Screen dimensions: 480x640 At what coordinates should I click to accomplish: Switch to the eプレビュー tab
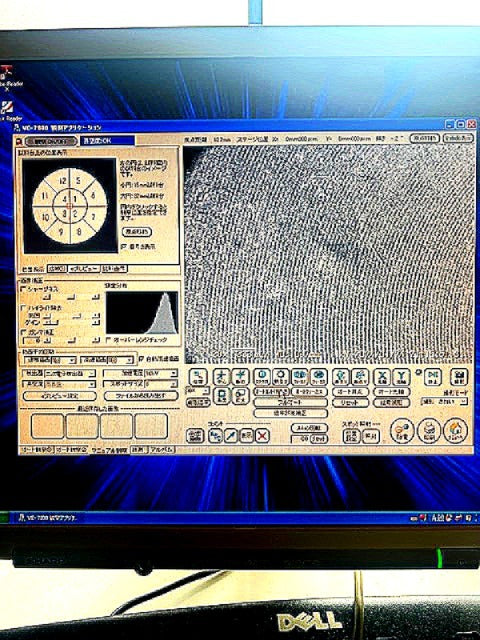(x=83, y=269)
